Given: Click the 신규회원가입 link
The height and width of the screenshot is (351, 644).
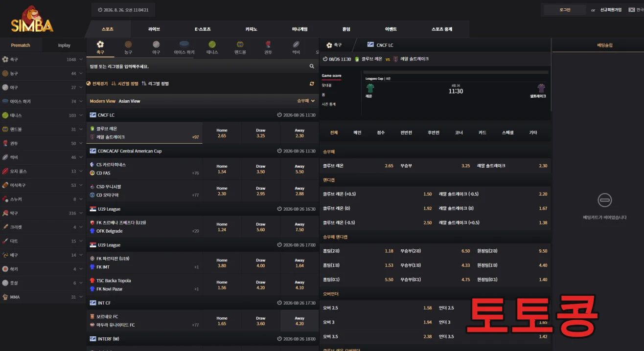Looking at the screenshot, I should 611,10.
